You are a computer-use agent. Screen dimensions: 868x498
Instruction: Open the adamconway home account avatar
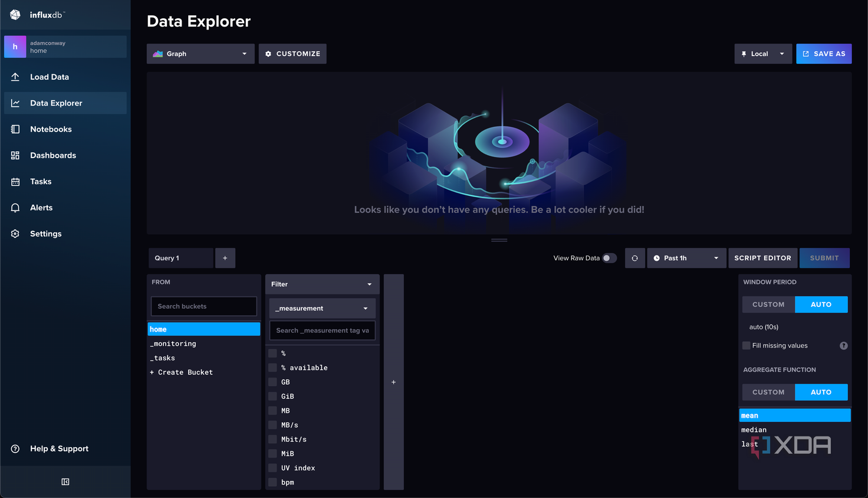pyautogui.click(x=15, y=47)
